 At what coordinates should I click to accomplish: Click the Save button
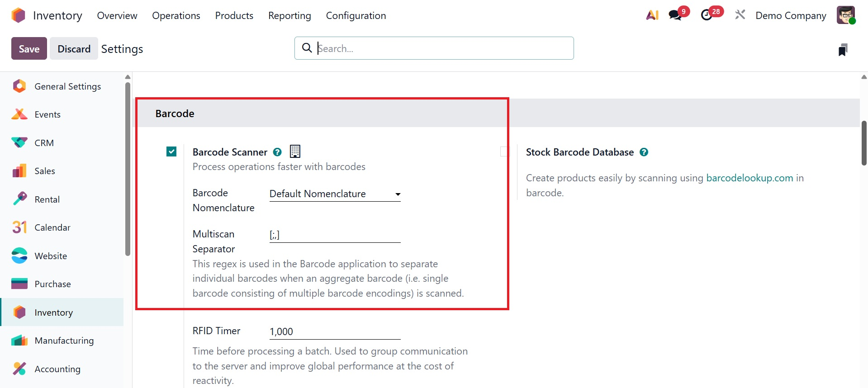pyautogui.click(x=29, y=49)
